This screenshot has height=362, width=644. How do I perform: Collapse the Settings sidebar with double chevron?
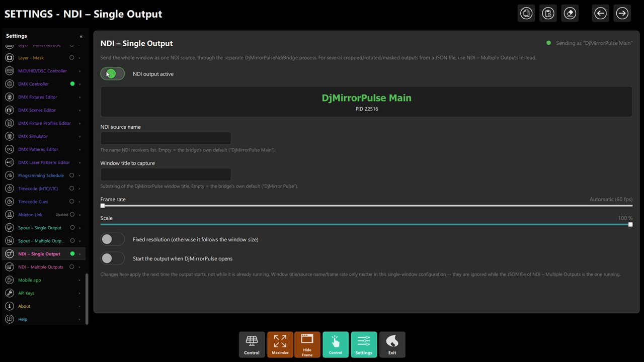tap(81, 36)
